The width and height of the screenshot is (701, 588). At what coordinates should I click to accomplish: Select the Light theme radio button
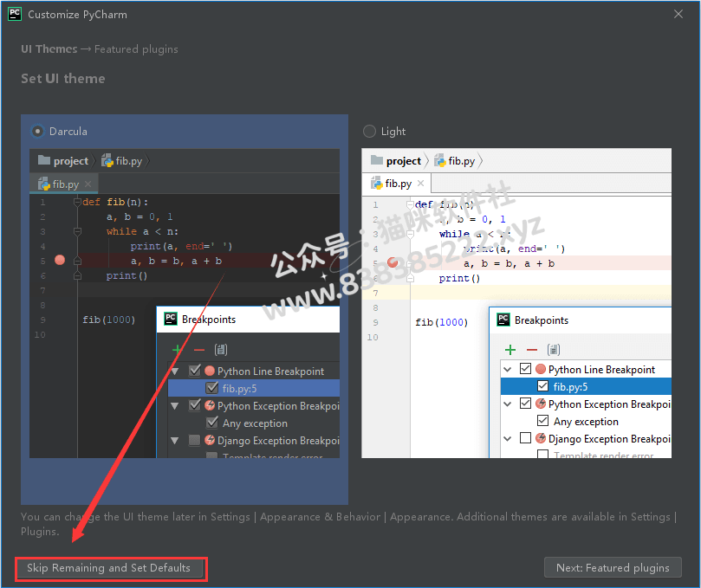tap(369, 132)
